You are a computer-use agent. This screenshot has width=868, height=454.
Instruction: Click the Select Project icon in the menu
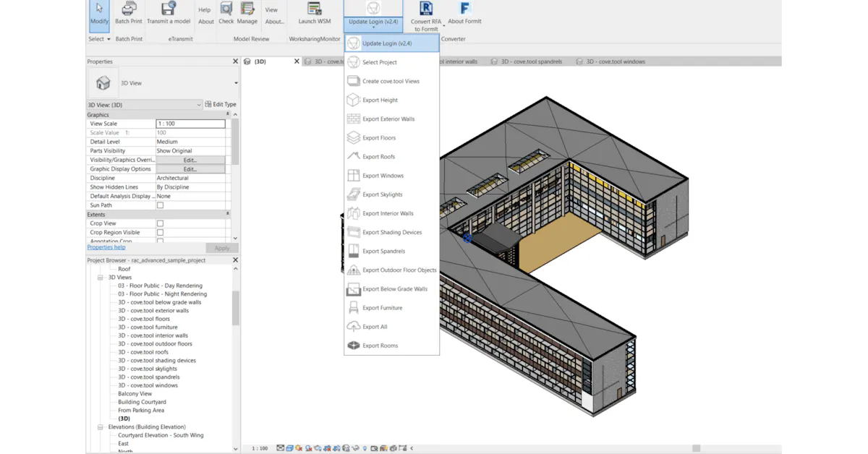353,62
